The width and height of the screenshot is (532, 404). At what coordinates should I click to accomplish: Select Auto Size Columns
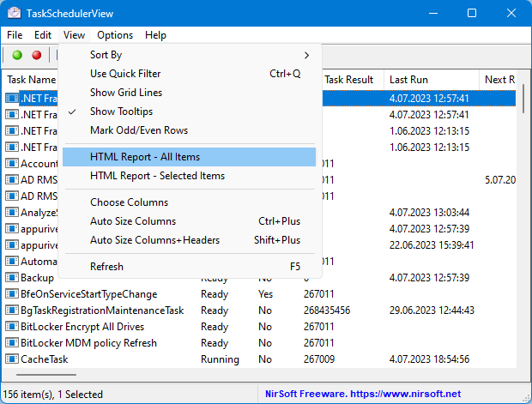[x=190, y=221]
